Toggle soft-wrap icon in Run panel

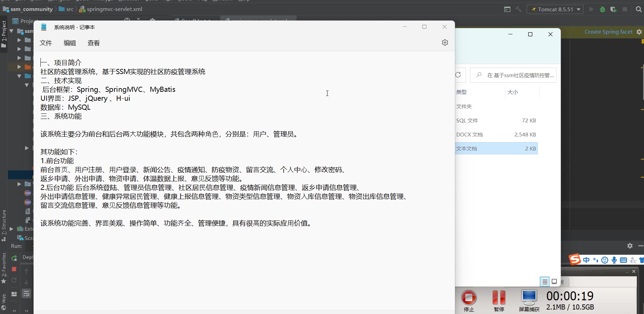point(26,294)
